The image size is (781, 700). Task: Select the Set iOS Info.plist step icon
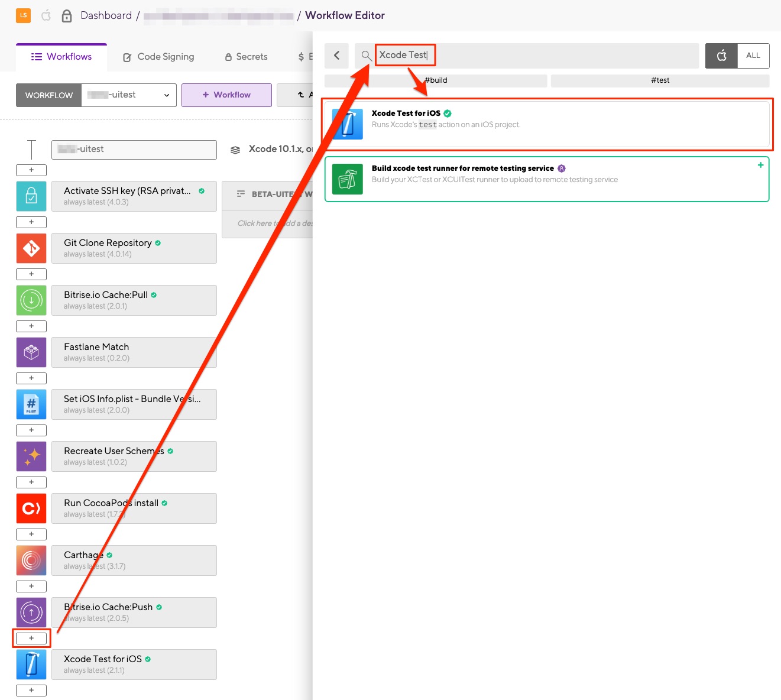click(31, 404)
